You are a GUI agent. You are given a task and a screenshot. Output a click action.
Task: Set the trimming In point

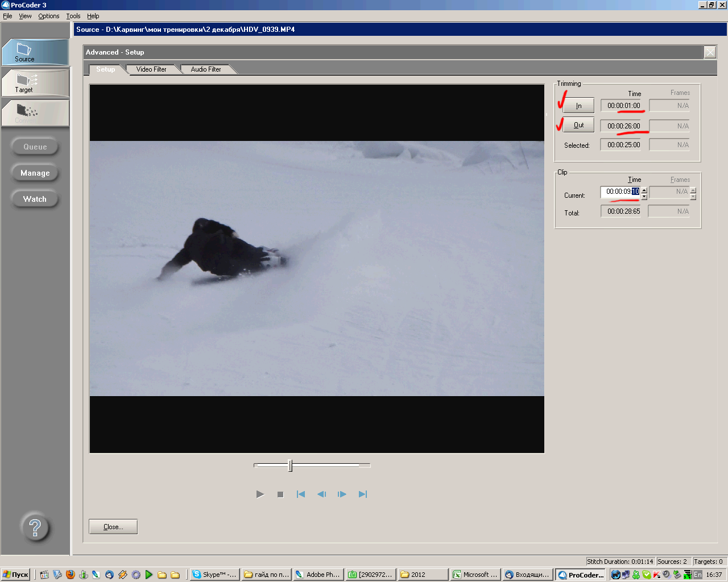(x=578, y=106)
